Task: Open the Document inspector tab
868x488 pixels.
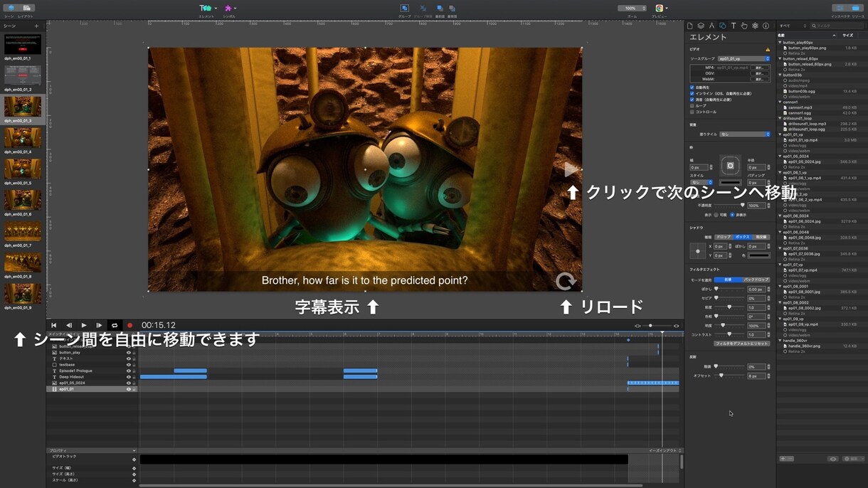Action: [x=690, y=26]
